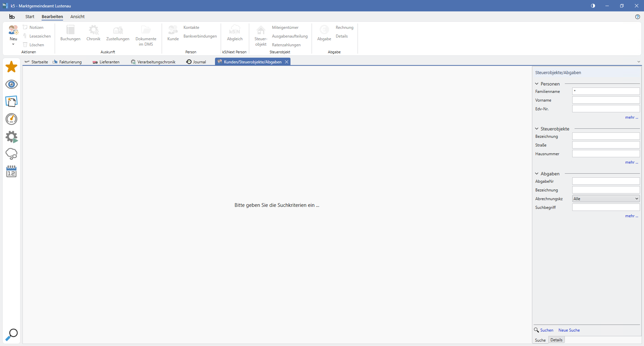Click the gauge dashboard sidebar icon
This screenshot has height=346, width=644.
[11, 119]
